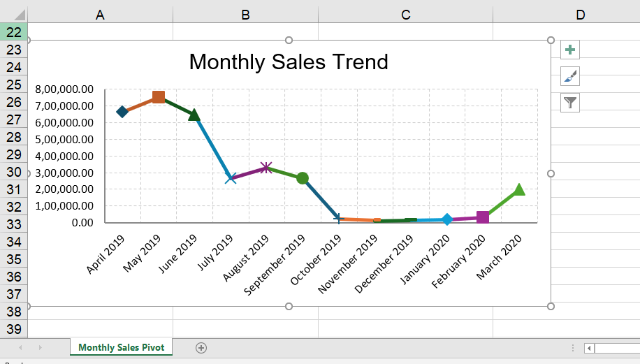Select row 38 header
The height and width of the screenshot is (364, 640).
(x=13, y=312)
